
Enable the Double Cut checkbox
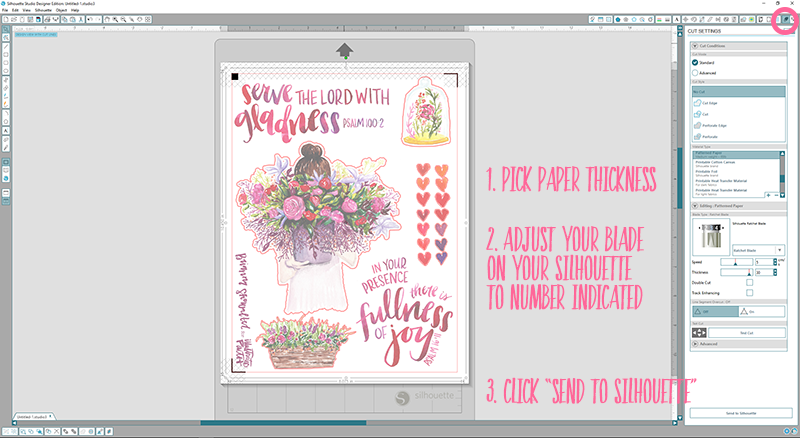pyautogui.click(x=749, y=282)
